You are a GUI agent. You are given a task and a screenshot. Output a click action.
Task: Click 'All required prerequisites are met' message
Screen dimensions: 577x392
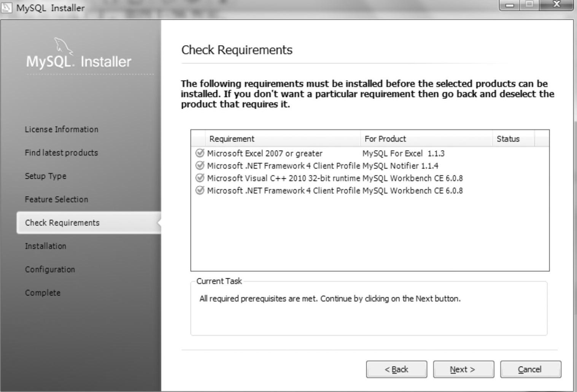[330, 298]
